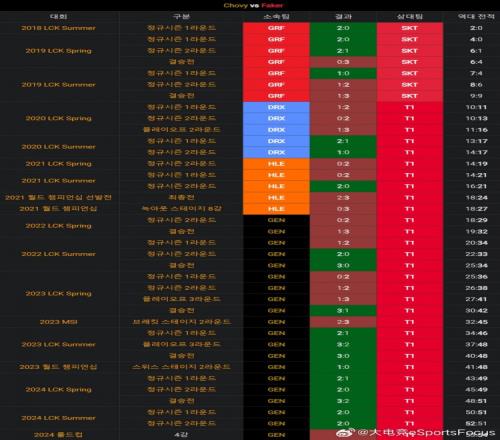Click the all-time record value '16:21'
Image resolution: width=500 pixels, height=440 pixels.
click(x=476, y=186)
